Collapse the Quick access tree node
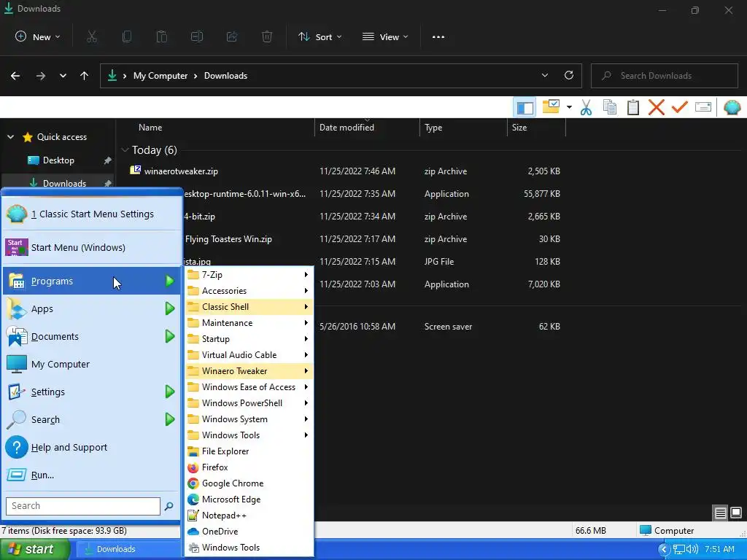 pos(10,137)
